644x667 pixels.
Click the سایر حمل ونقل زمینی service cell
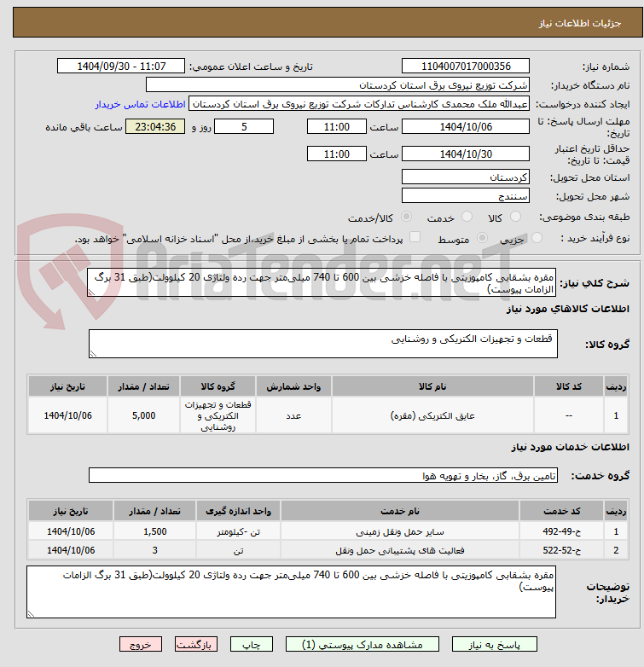coord(400,531)
